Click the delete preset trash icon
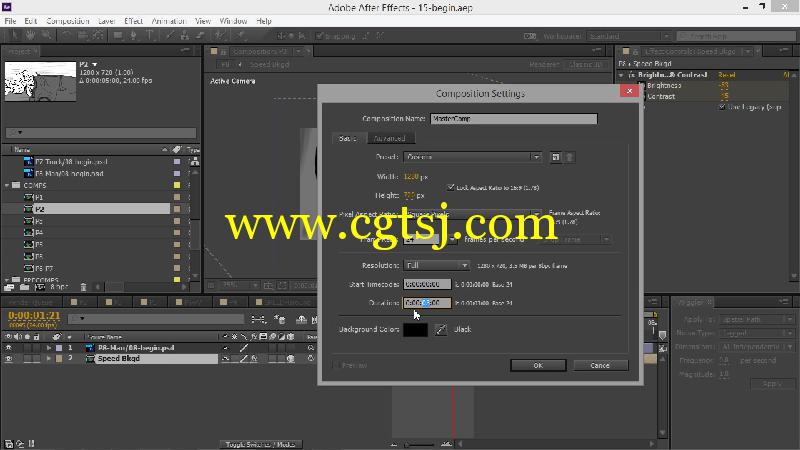The width and height of the screenshot is (800, 450). (570, 157)
